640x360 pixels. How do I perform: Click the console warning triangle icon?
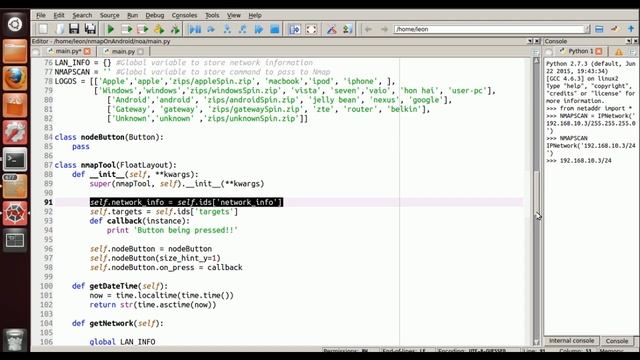tap(619, 52)
